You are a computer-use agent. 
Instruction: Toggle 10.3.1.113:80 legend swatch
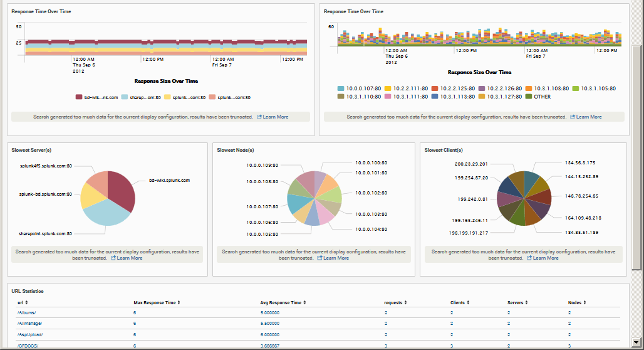click(435, 97)
